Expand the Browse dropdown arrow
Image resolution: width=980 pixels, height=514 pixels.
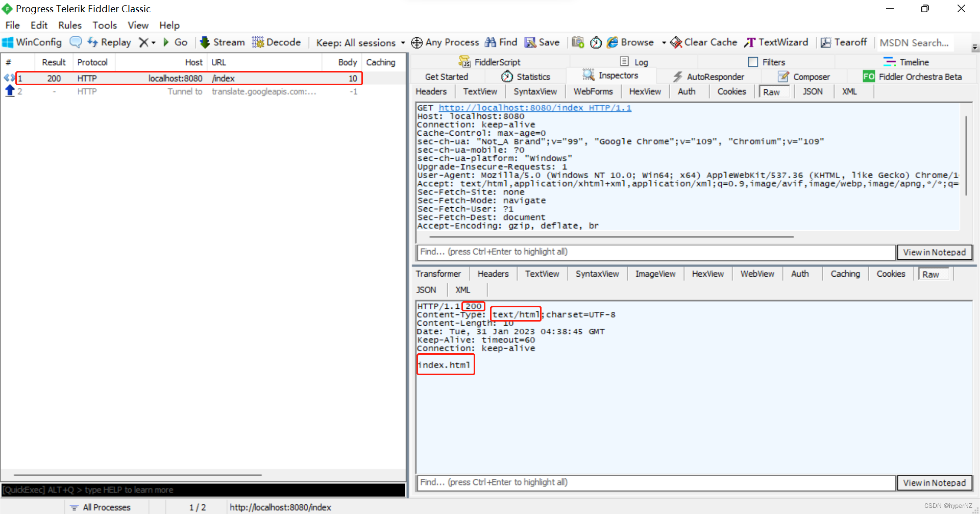(664, 43)
